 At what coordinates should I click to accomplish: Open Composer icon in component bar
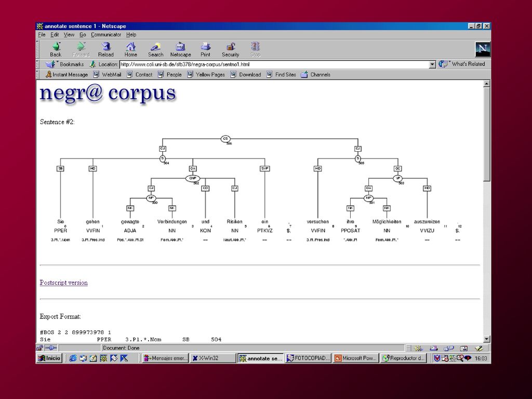[478, 348]
